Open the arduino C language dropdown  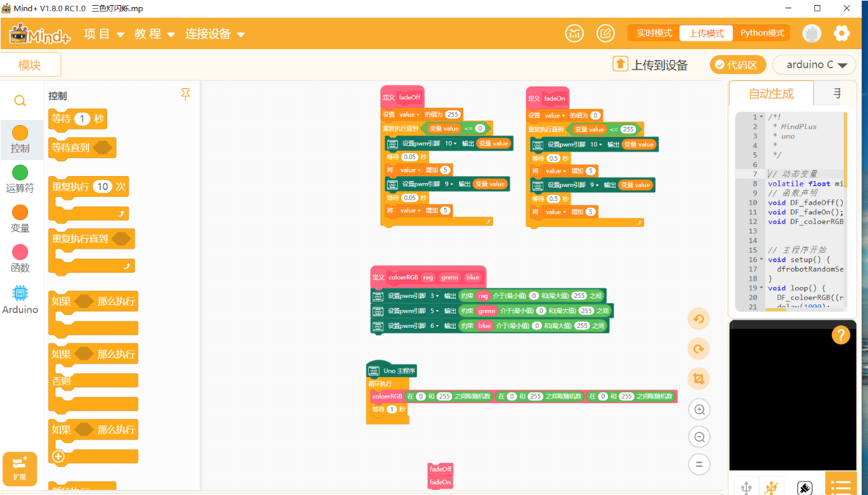tap(814, 65)
